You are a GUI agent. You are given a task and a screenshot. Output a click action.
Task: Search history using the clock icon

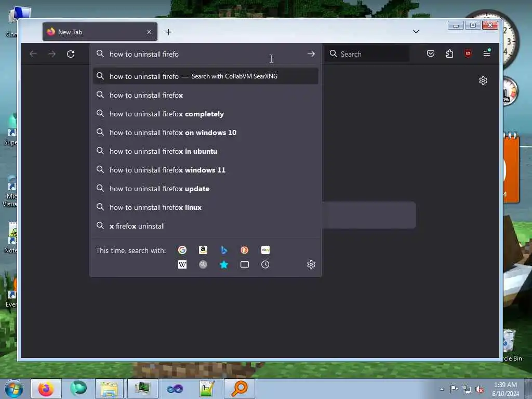pyautogui.click(x=265, y=264)
